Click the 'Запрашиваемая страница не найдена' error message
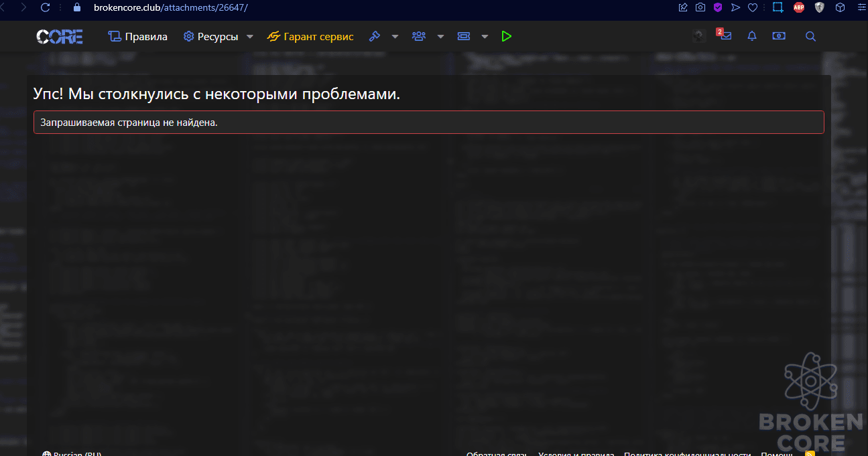The width and height of the screenshot is (868, 456). click(429, 123)
